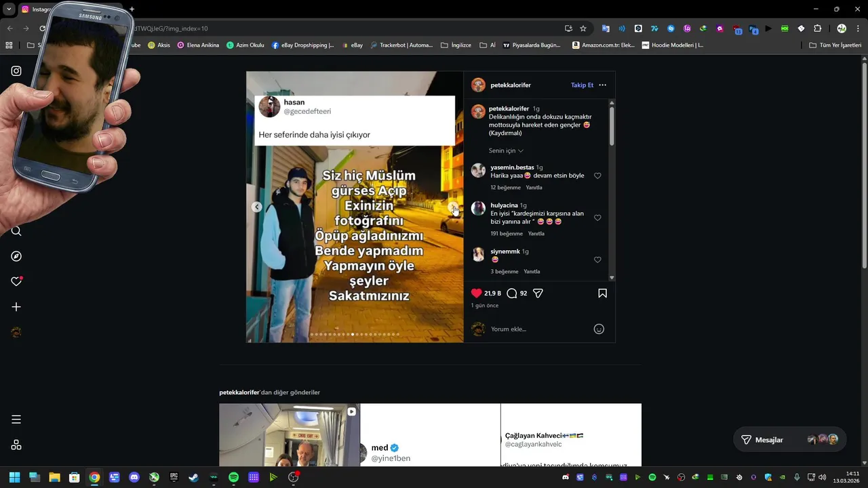This screenshot has height=488, width=868.
Task: Open Azim Okulu bookmark
Action: pyautogui.click(x=245, y=45)
